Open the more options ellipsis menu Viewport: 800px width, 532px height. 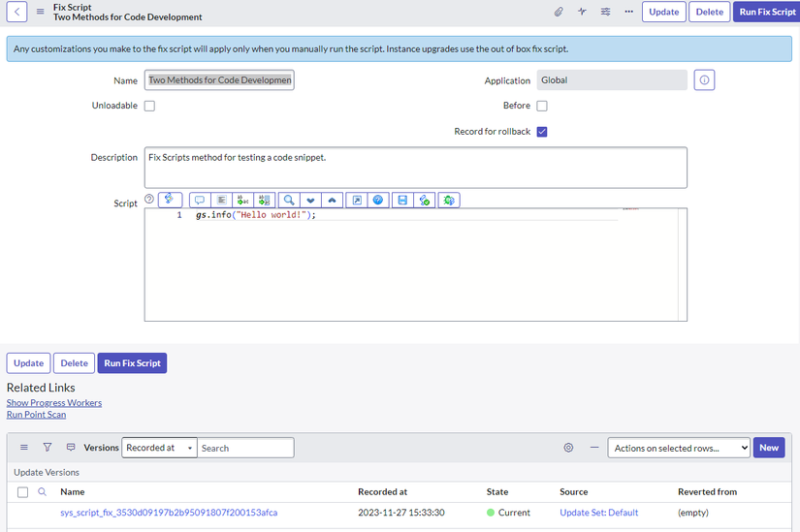point(629,12)
